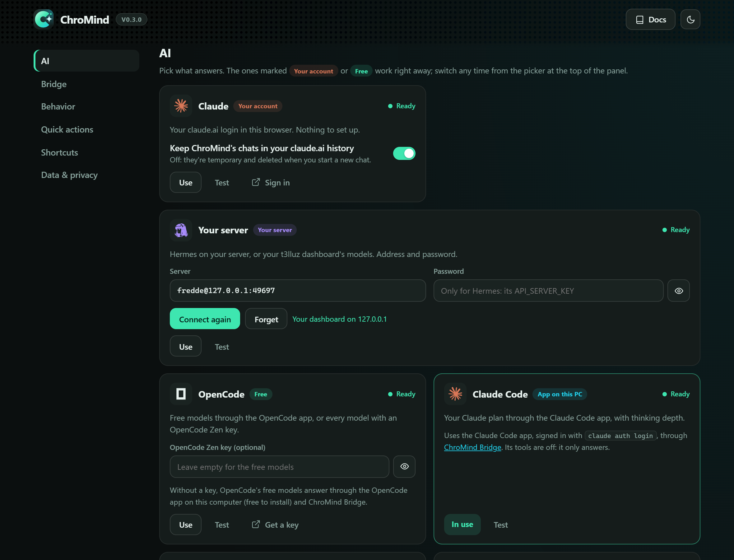Use the Your server provider
The width and height of the screenshot is (734, 560).
click(186, 346)
